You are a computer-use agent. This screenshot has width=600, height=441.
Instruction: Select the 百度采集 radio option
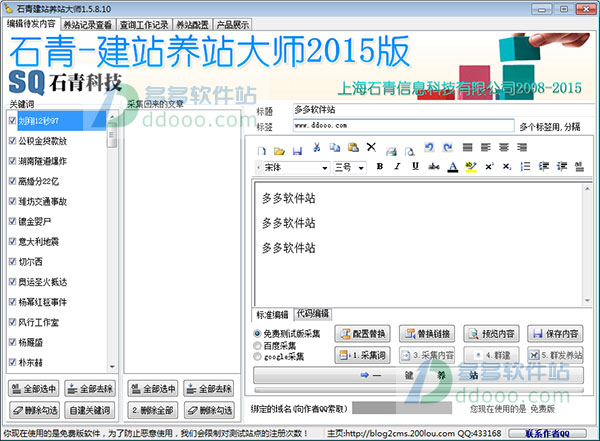pyautogui.click(x=259, y=344)
